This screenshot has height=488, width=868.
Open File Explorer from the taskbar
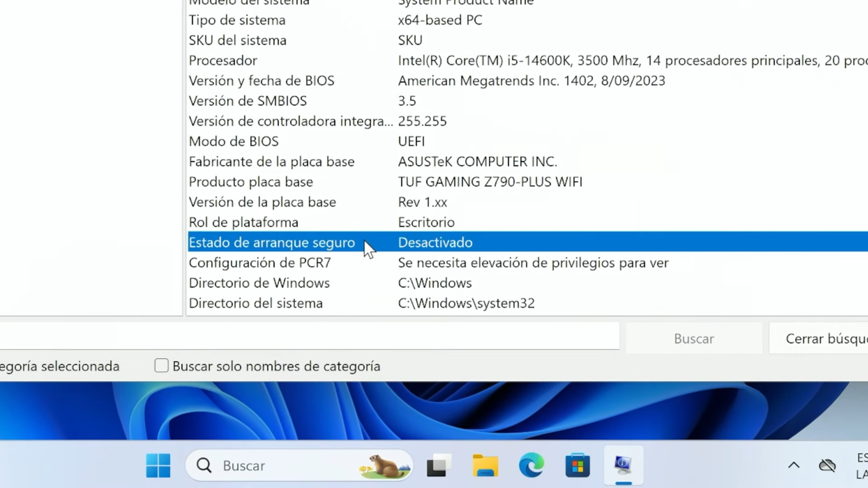pyautogui.click(x=485, y=465)
